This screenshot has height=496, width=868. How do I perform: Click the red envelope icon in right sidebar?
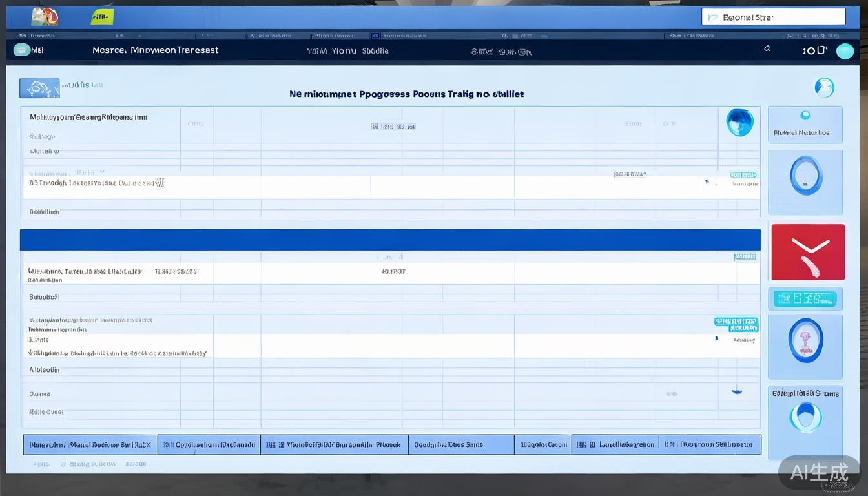[808, 252]
